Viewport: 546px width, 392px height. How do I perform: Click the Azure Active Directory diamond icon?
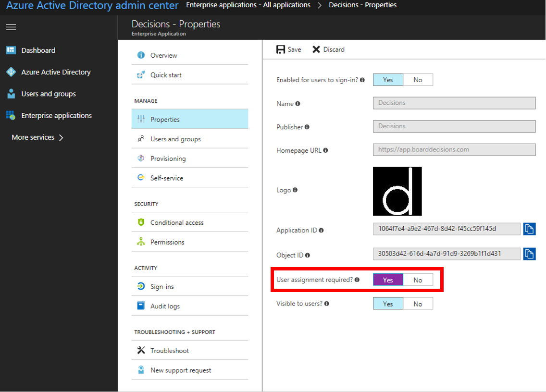[x=11, y=72]
